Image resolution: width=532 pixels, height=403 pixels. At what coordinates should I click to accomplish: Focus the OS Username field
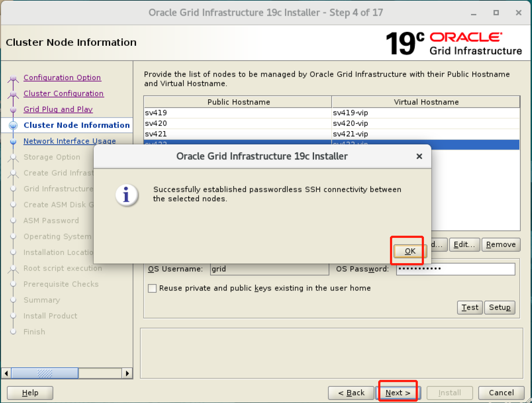(x=269, y=269)
